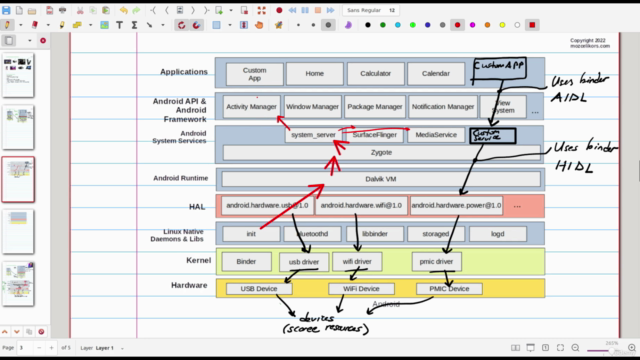The image size is (640, 360).
Task: Redo the last undone action
Action: coord(136,10)
